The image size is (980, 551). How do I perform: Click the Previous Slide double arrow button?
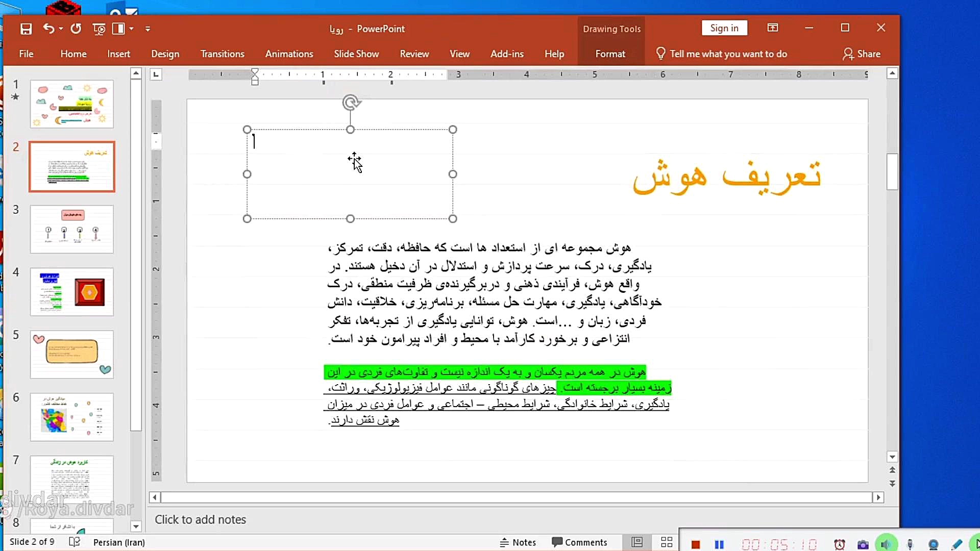(x=892, y=470)
